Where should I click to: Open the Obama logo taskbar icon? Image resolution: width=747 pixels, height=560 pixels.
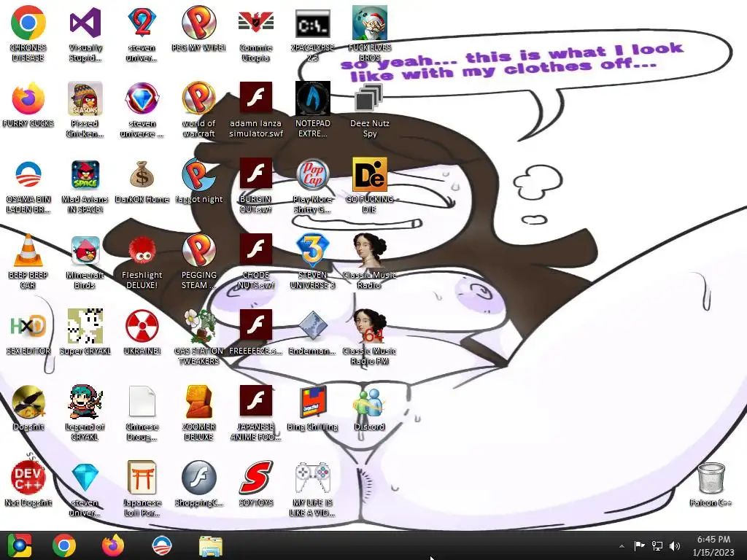click(x=161, y=545)
